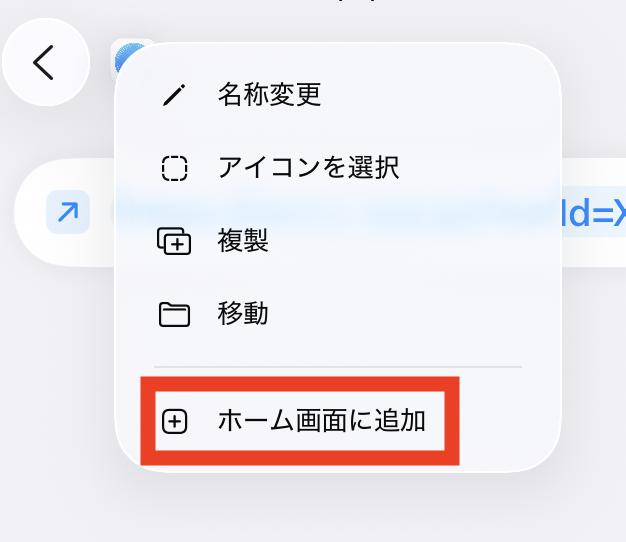Choose the 移動 menu entry
Screen dimensions: 626x542
tap(338, 314)
